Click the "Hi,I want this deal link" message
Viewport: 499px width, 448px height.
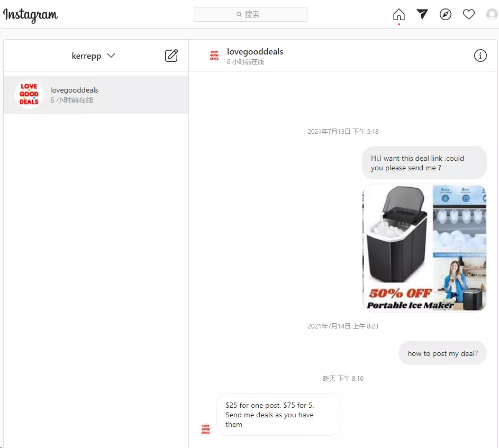click(x=424, y=163)
